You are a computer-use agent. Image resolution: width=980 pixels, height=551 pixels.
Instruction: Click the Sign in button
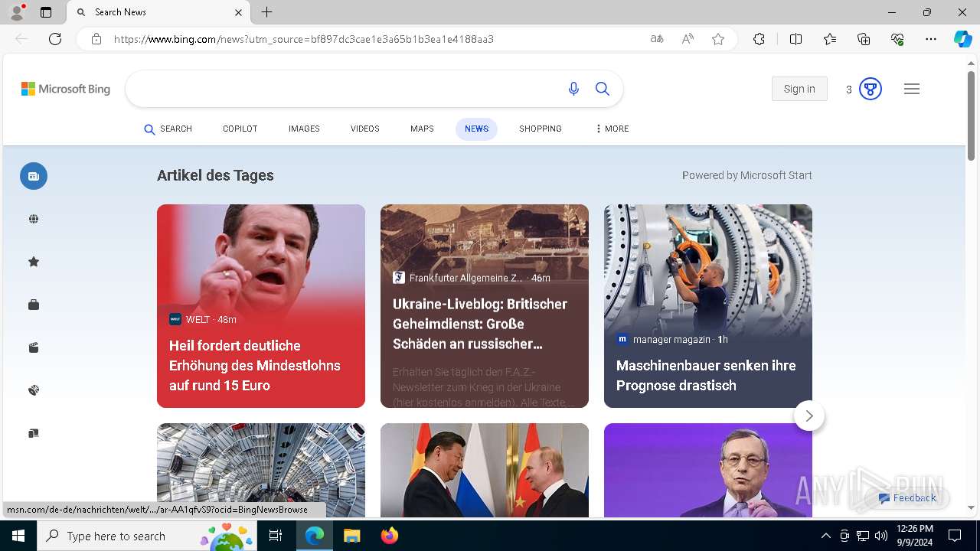tap(799, 89)
